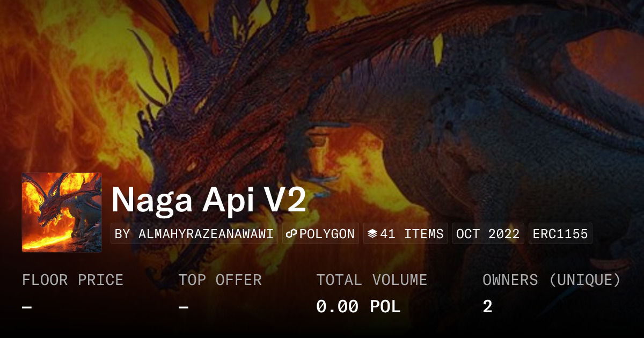This screenshot has width=644, height=338.
Task: Click the floor price dash value
Action: pos(27,307)
